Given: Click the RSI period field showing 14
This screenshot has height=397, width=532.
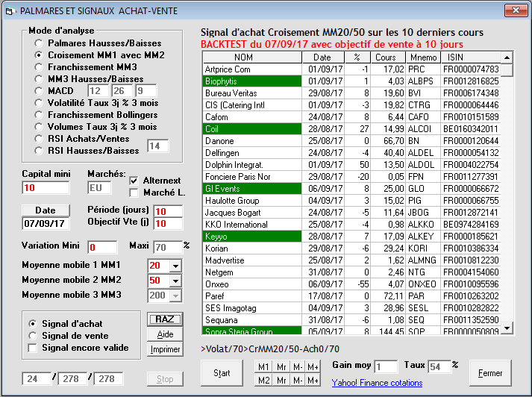Looking at the screenshot, I should (157, 146).
